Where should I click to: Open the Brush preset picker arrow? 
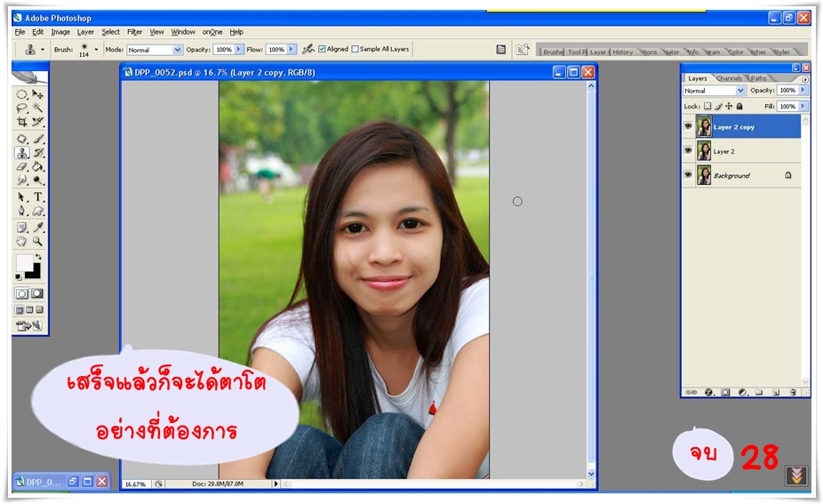pyautogui.click(x=96, y=50)
